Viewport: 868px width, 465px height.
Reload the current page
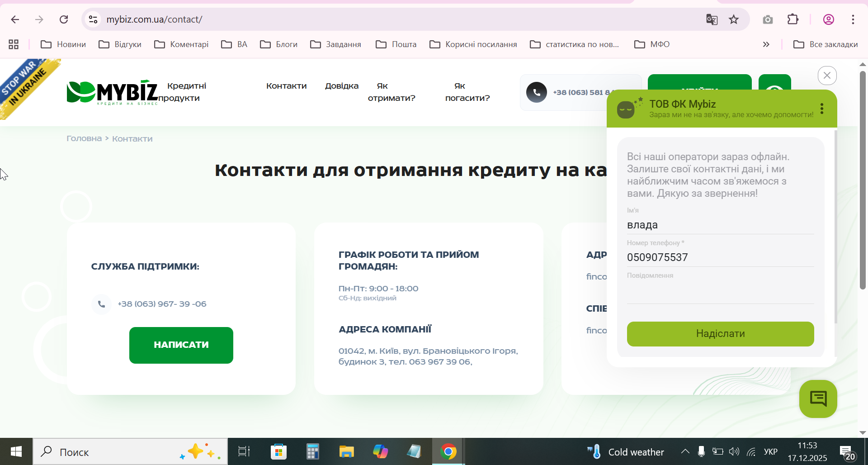coord(64,19)
